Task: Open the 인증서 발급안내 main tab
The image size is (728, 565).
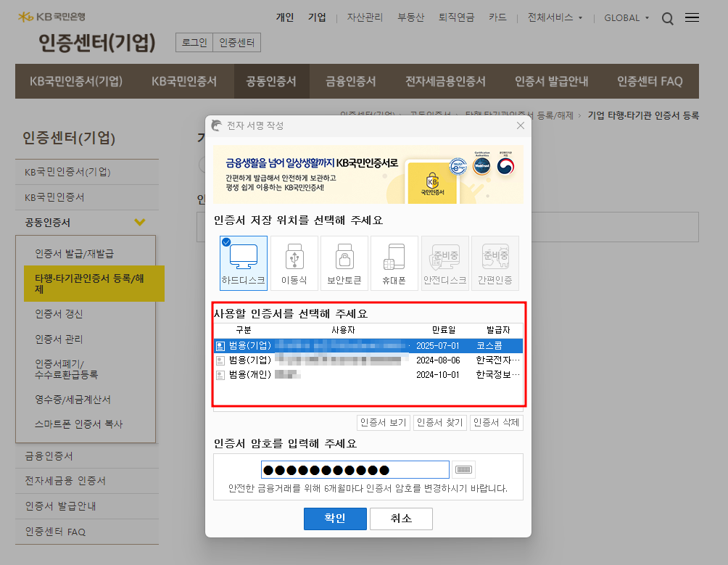Action: (x=552, y=81)
